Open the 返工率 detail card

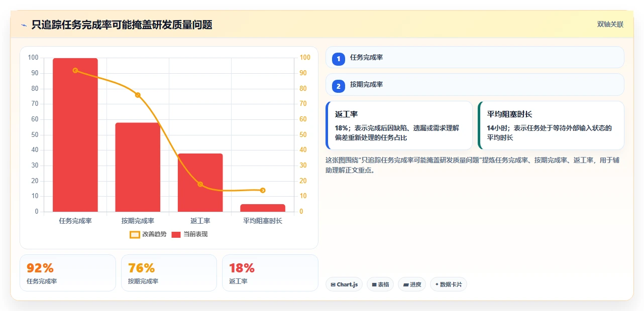click(x=399, y=125)
